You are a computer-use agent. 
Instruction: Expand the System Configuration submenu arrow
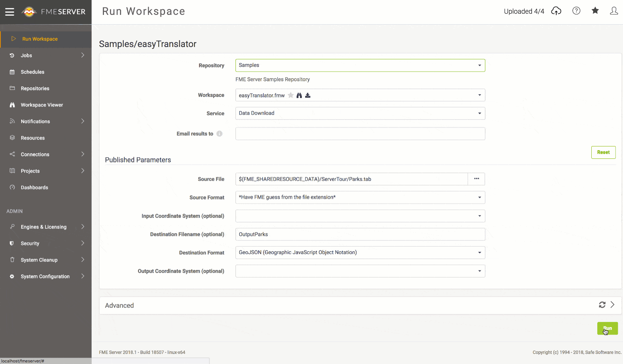[x=83, y=276]
